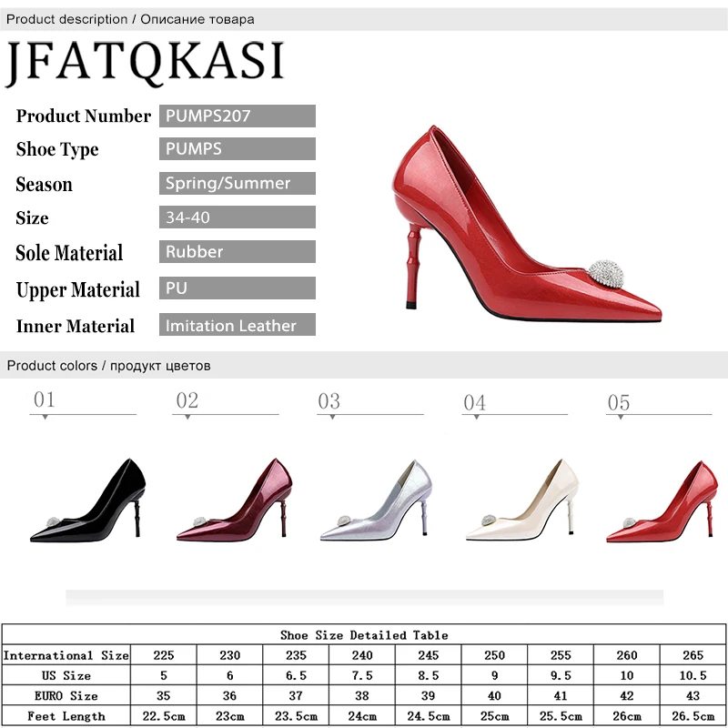Click the 'Imitation Leather' inner material value
Image resolution: width=728 pixels, height=728 pixels.
click(238, 325)
